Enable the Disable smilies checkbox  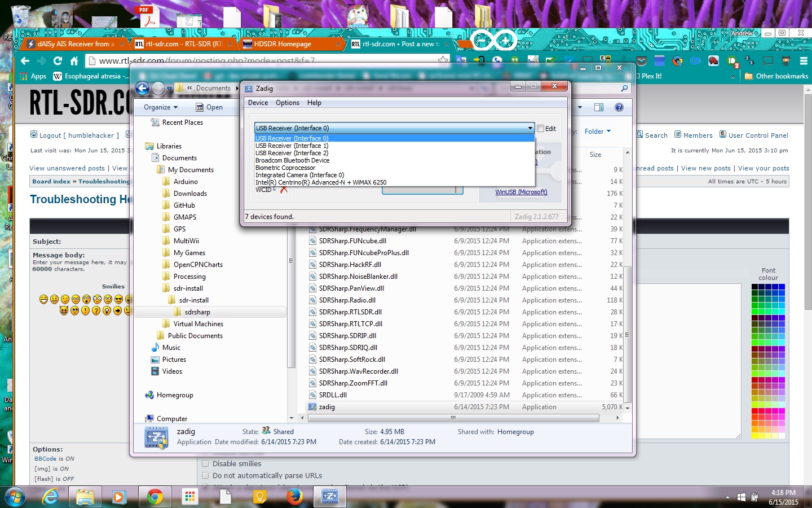(x=206, y=464)
